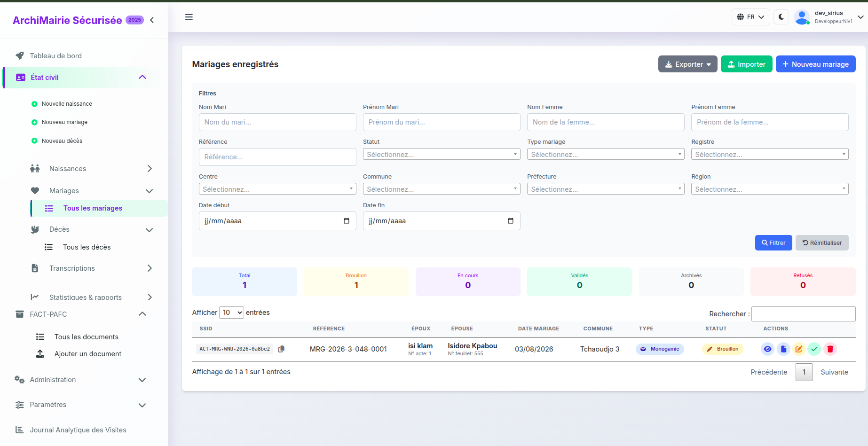This screenshot has height=446, width=868.
Task: Toggle dark mode with the moon icon
Action: (x=781, y=17)
